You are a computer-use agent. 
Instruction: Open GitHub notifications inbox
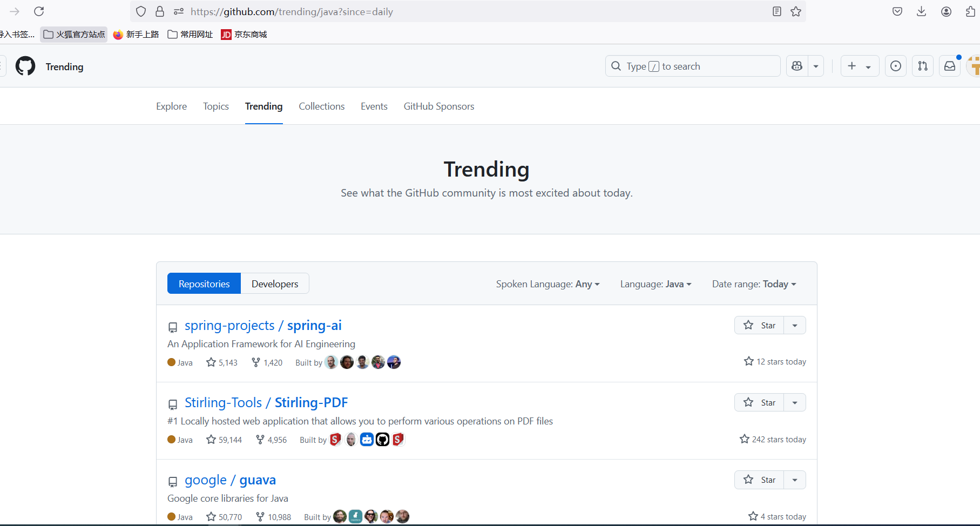click(950, 66)
